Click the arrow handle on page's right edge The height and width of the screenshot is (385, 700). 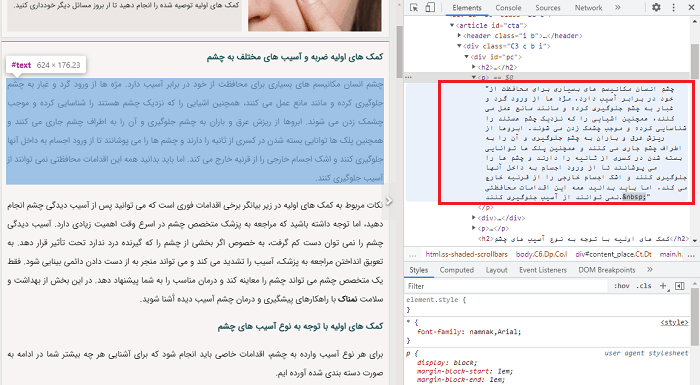click(x=389, y=201)
